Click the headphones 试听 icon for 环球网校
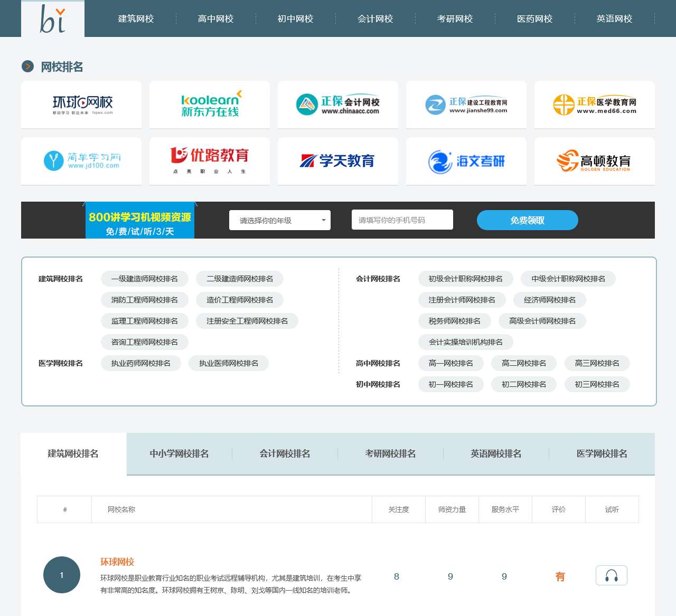 click(x=611, y=576)
